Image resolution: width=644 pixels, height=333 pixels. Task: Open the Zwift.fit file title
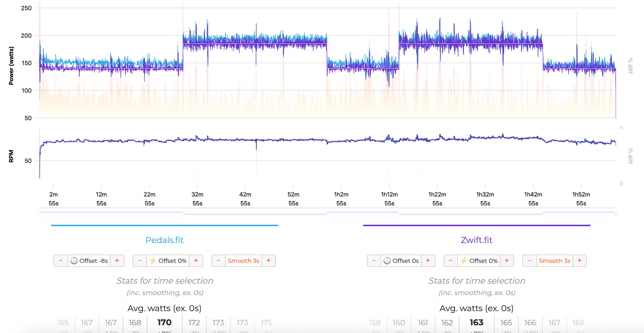tap(477, 240)
